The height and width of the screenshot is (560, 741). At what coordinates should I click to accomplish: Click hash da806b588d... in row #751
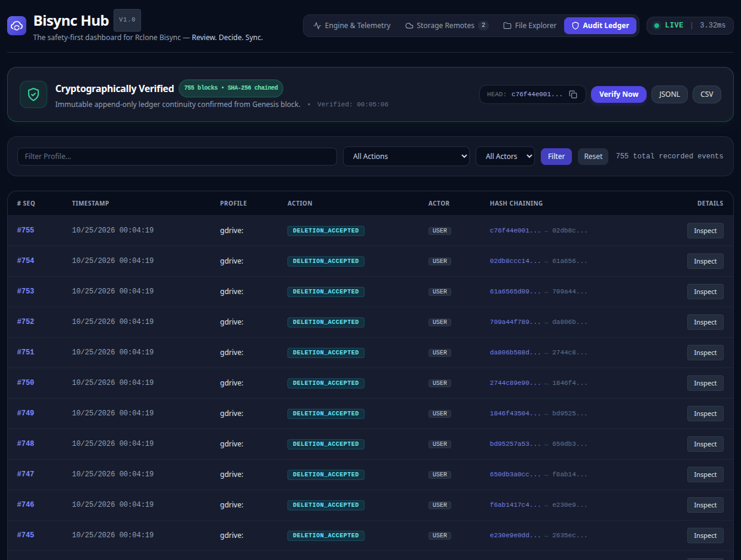pyautogui.click(x=515, y=353)
